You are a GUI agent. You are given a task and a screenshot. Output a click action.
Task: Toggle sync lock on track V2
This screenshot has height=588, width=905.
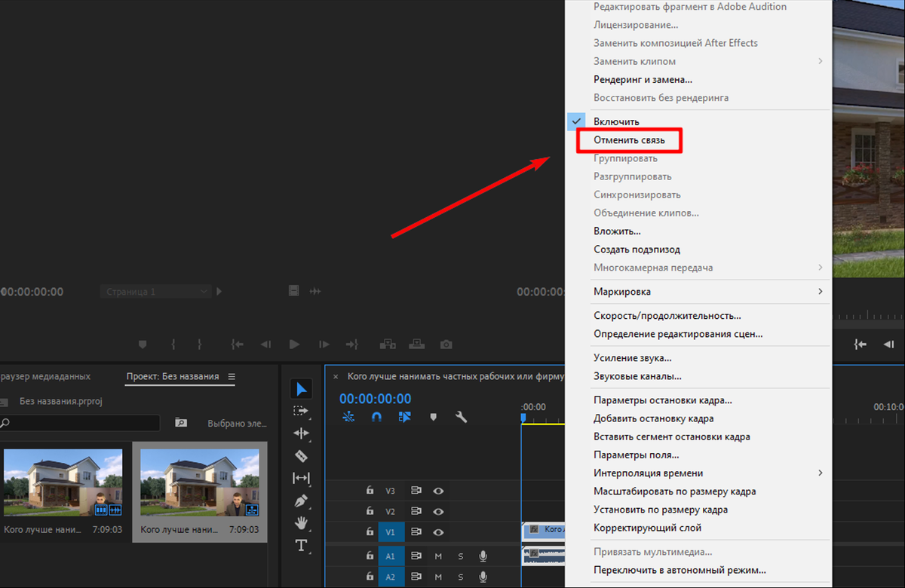(x=416, y=511)
